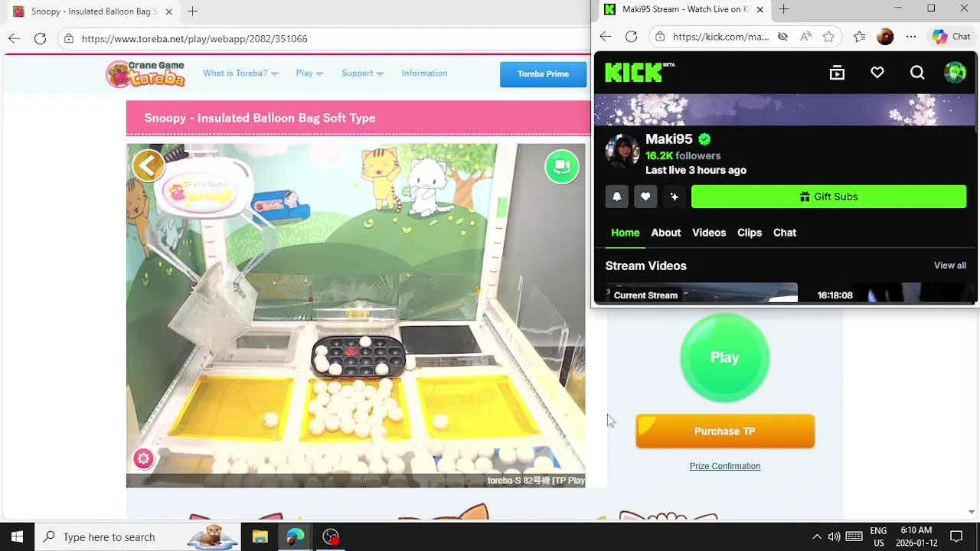Click tracking prevention icon in Kick address bar
The image size is (980, 551).
[x=782, y=37]
